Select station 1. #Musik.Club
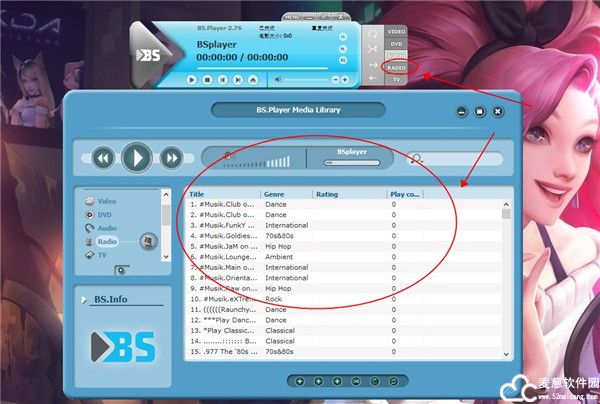The height and width of the screenshot is (404, 600). [x=344, y=205]
